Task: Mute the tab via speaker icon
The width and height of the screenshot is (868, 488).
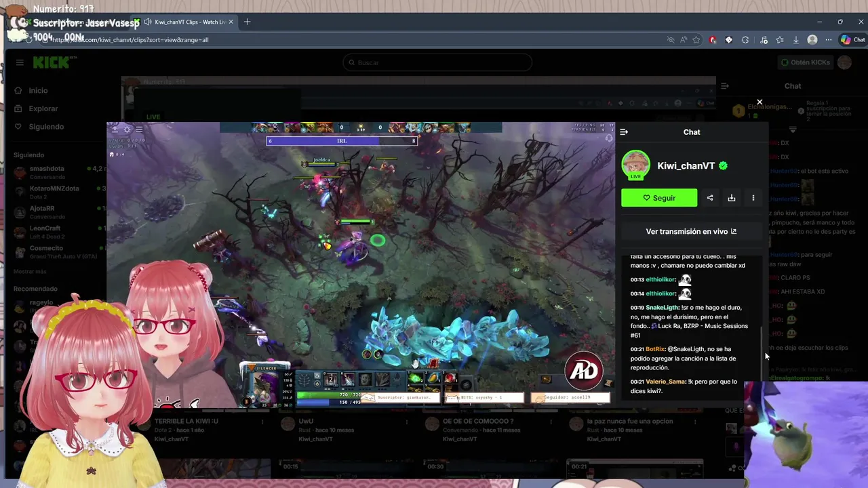Action: (147, 22)
